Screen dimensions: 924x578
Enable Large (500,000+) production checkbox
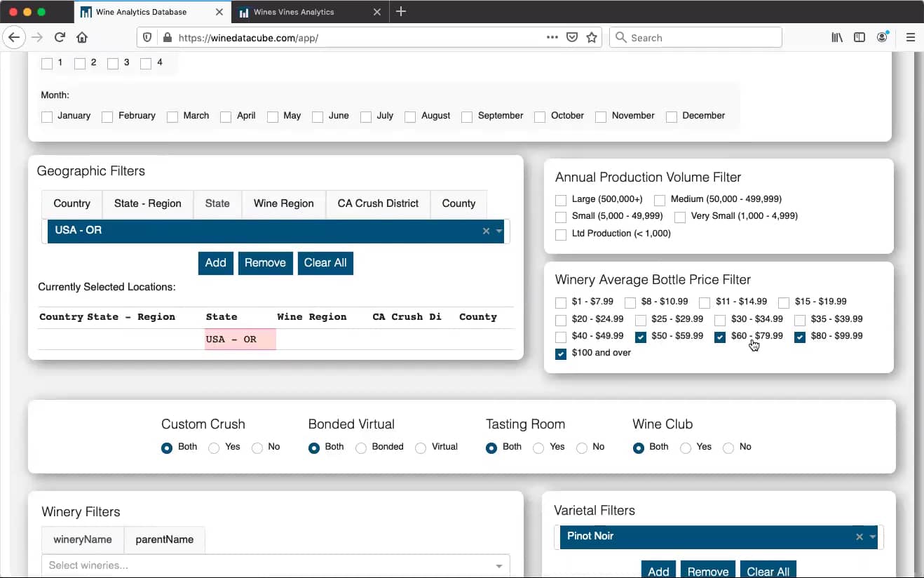[561, 201]
